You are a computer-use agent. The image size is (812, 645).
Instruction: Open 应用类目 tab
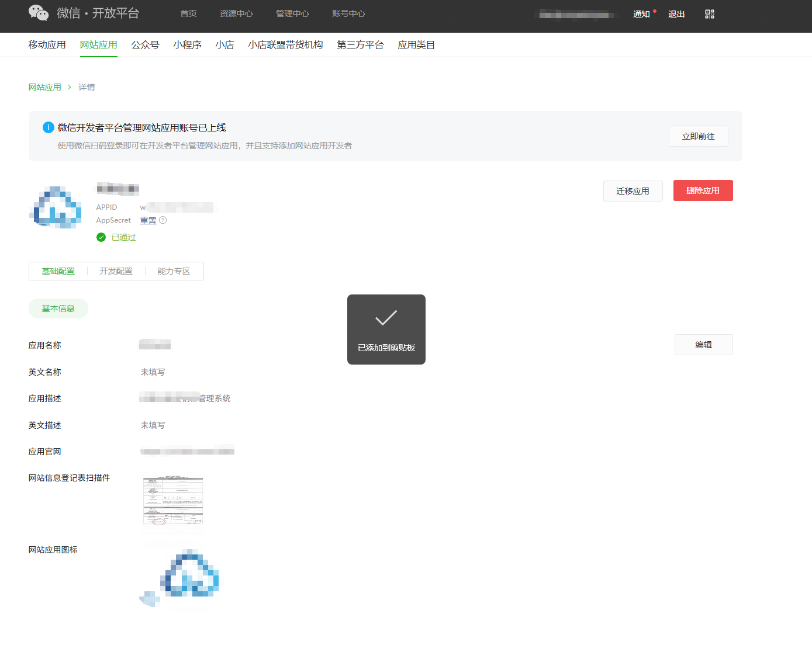[x=416, y=45]
